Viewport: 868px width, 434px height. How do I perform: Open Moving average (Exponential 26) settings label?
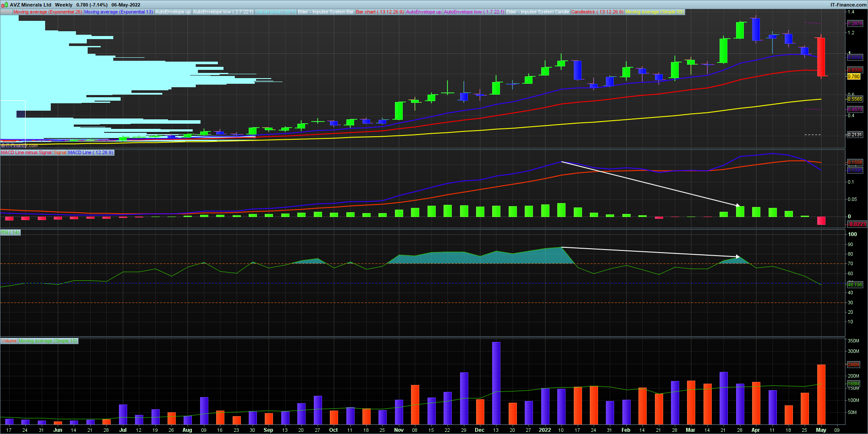click(47, 12)
